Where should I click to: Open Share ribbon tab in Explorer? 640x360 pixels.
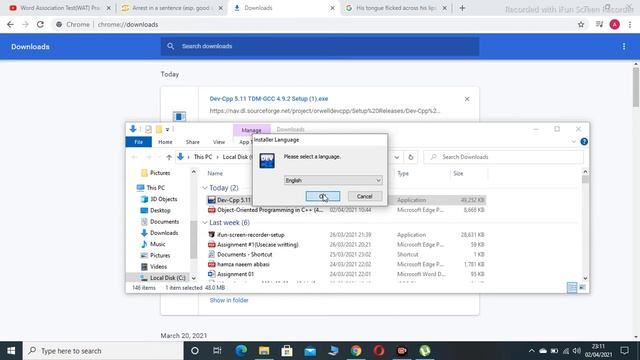[x=193, y=142]
